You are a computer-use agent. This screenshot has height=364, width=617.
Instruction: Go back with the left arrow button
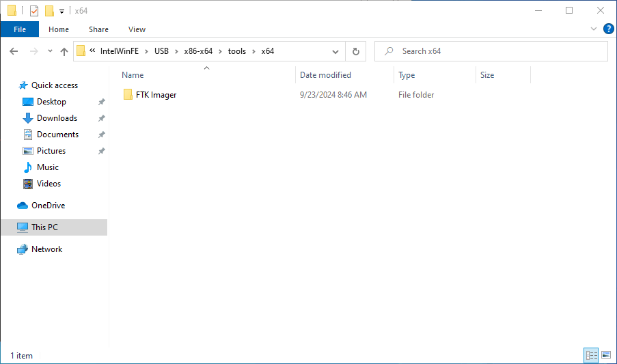click(14, 51)
